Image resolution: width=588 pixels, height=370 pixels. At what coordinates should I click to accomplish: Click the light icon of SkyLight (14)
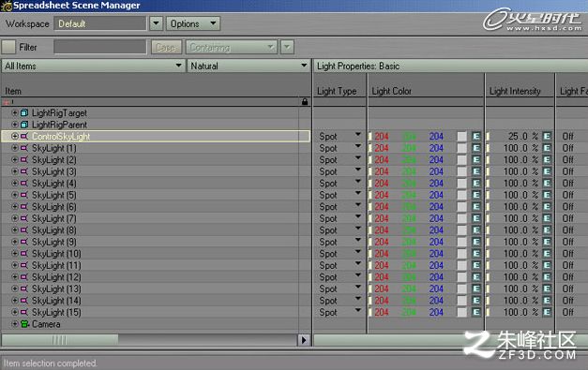point(24,301)
